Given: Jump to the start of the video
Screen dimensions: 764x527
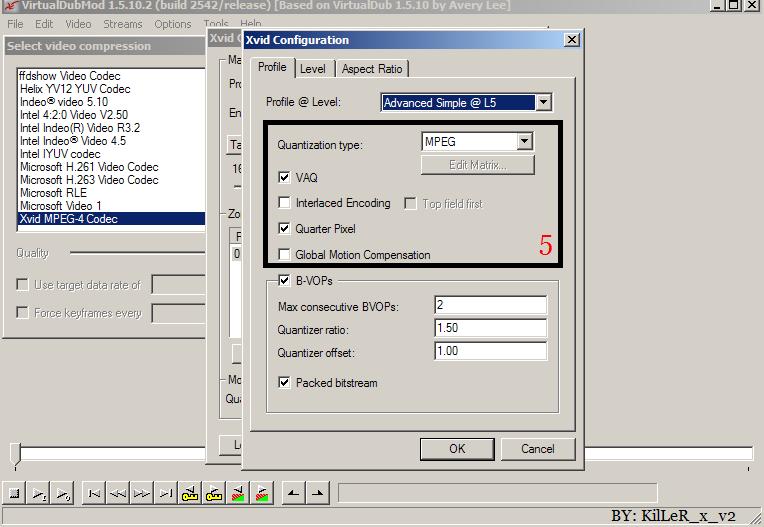Looking at the screenshot, I should pyautogui.click(x=94, y=493).
